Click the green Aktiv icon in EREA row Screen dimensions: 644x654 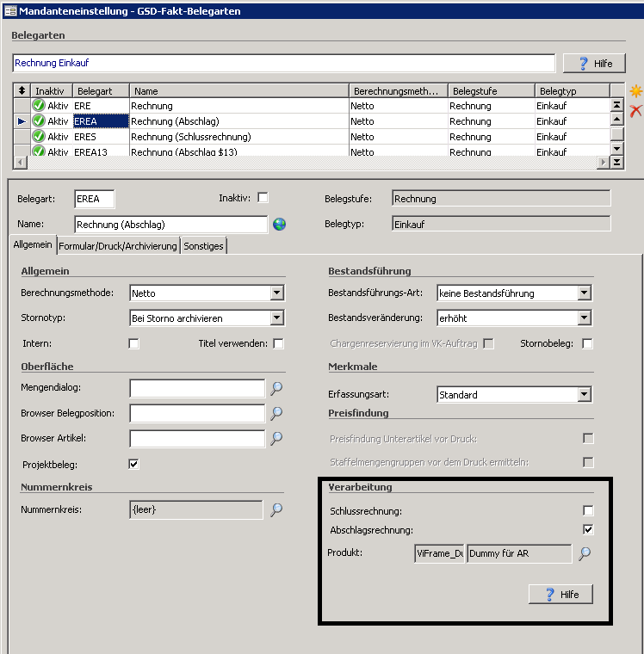(x=39, y=121)
